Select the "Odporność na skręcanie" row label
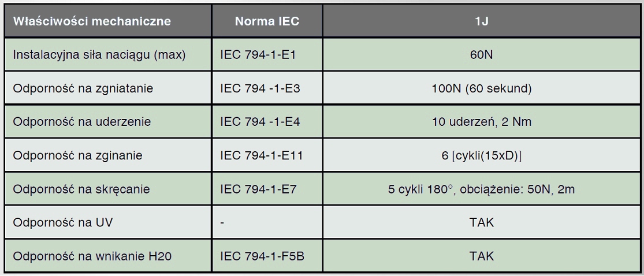 point(81,189)
